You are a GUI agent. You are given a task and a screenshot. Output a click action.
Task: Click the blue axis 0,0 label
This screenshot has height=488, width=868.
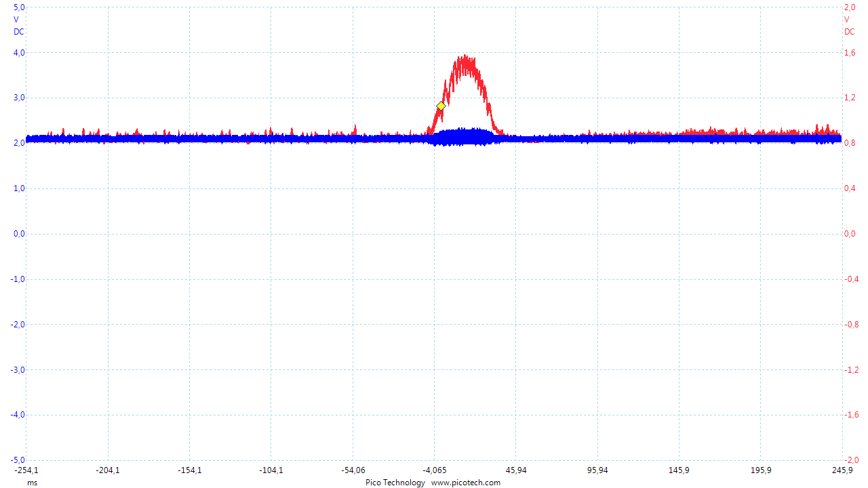19,234
